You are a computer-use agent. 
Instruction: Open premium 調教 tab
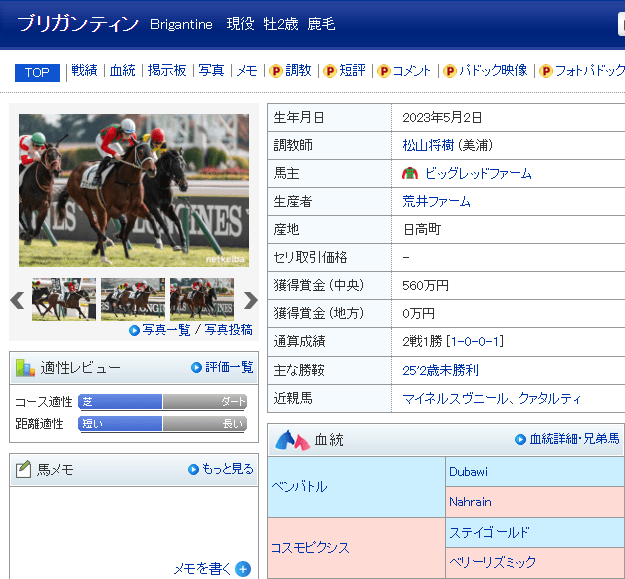coord(298,71)
